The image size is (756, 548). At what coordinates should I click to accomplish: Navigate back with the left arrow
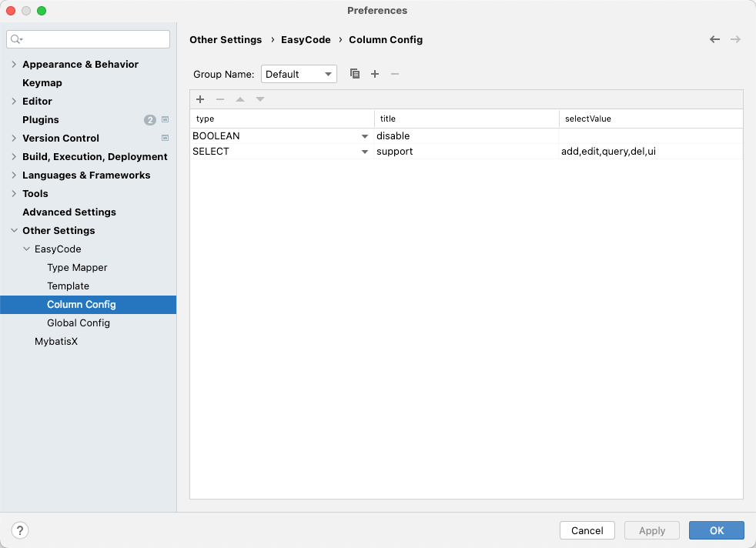[714, 39]
